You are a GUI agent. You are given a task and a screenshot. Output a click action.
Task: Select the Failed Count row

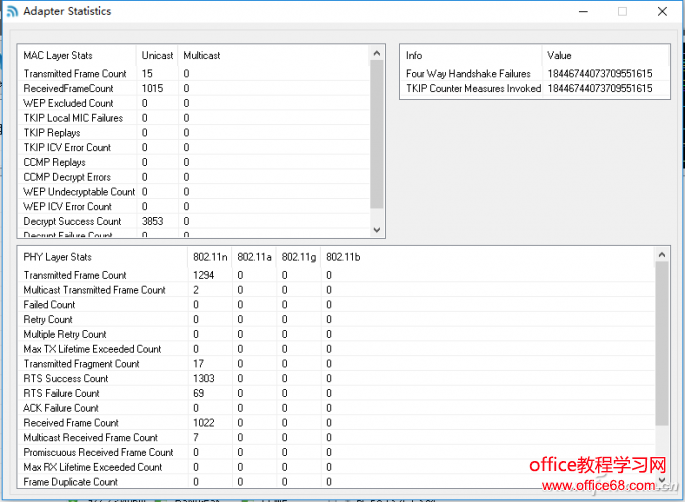click(336, 305)
